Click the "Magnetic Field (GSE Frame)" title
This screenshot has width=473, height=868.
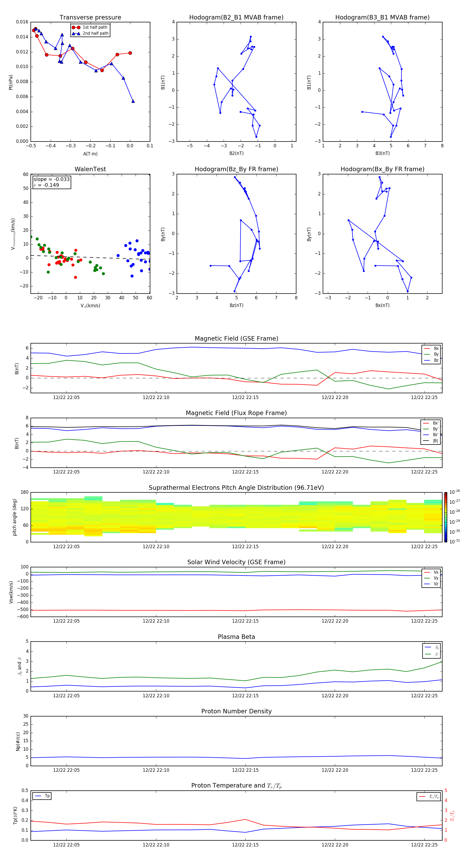click(x=236, y=339)
